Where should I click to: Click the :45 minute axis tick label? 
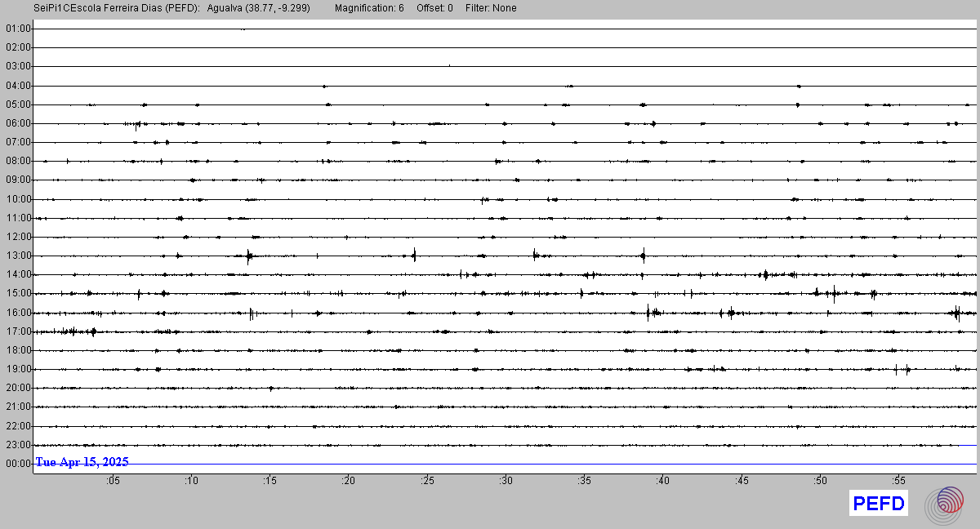tap(742, 481)
